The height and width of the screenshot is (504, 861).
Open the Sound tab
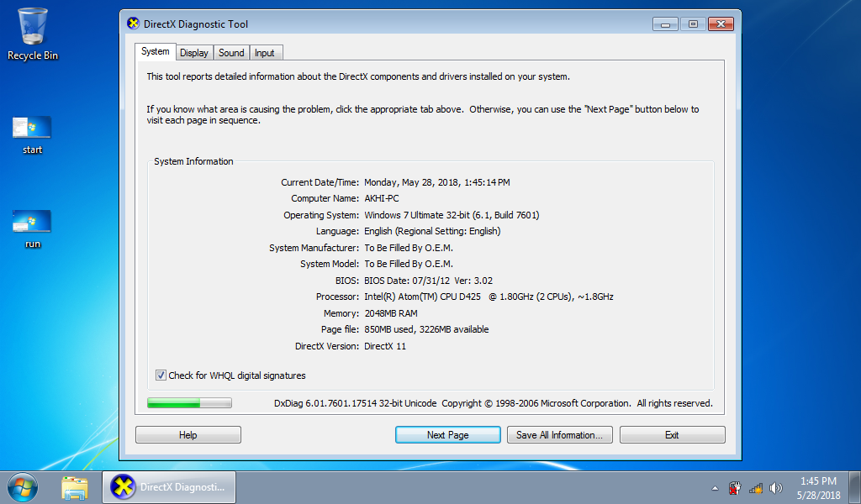tap(231, 53)
